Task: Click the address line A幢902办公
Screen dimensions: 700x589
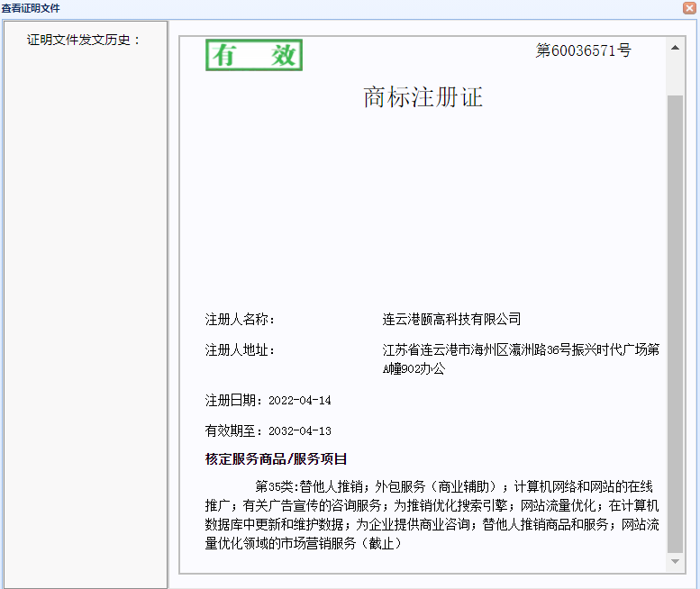Action: pyautogui.click(x=414, y=368)
